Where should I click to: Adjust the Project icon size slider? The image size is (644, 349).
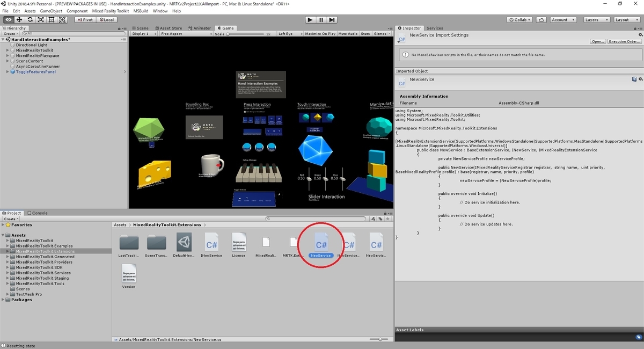coord(380,339)
